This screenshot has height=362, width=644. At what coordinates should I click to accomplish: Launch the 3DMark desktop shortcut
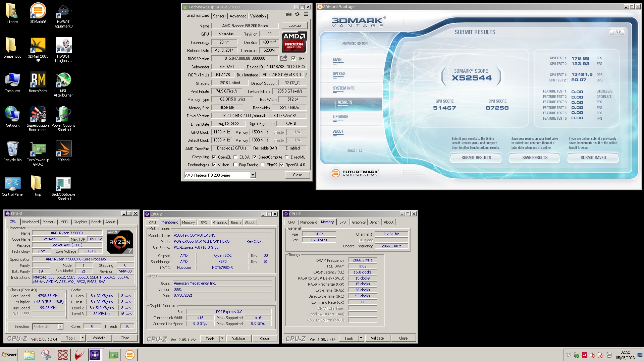tap(63, 152)
